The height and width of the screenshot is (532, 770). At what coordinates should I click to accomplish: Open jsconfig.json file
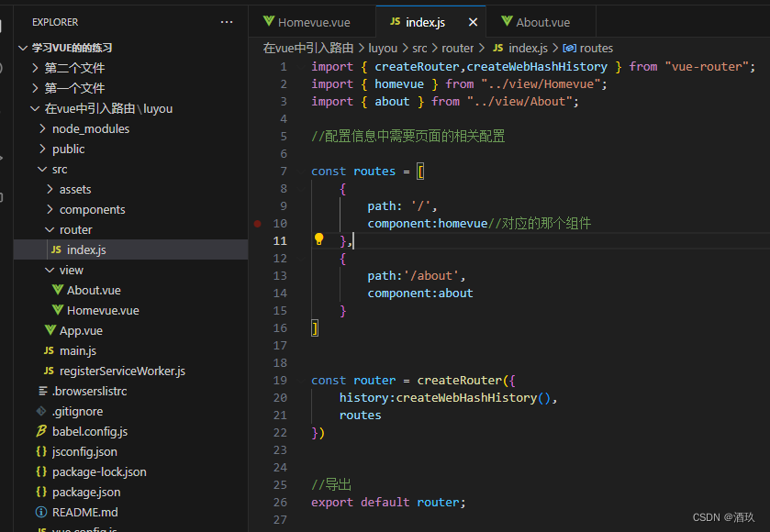[x=130, y=451]
